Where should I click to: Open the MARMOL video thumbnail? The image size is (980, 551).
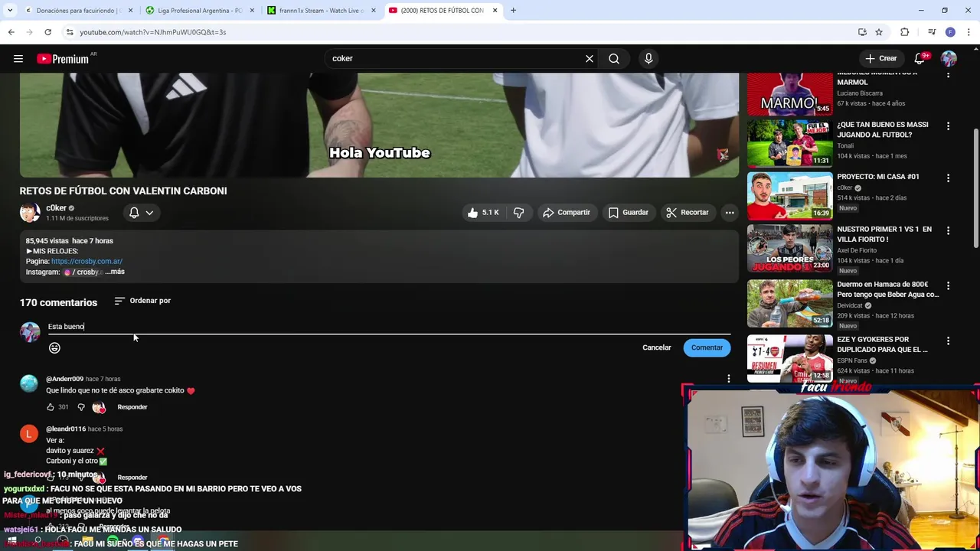[x=789, y=93]
